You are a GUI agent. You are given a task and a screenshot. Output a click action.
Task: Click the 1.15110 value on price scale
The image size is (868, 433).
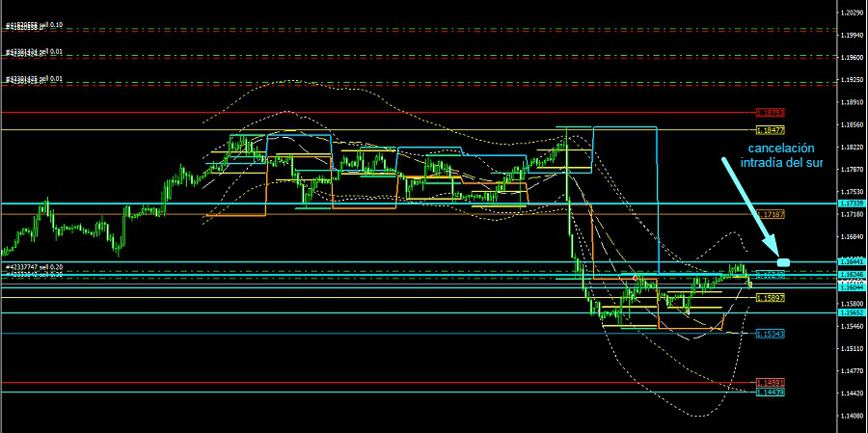(852, 349)
